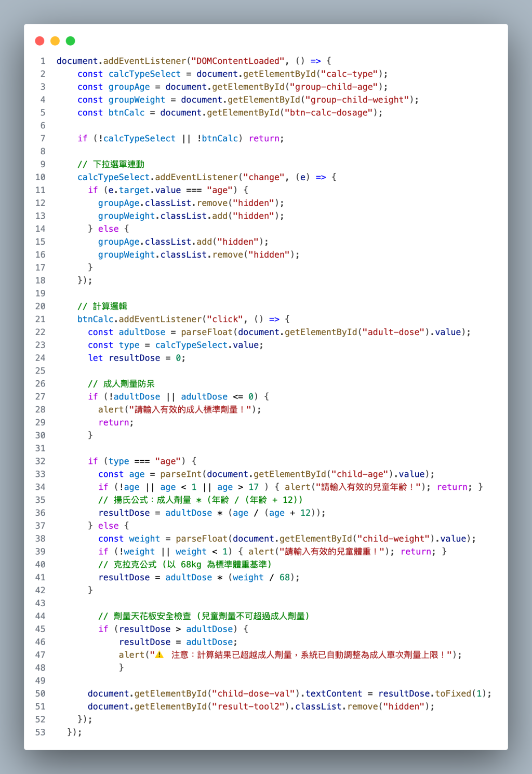Click the 劑量天花板安全檢查 comment
Viewport: 532px width, 774px height.
(204, 617)
